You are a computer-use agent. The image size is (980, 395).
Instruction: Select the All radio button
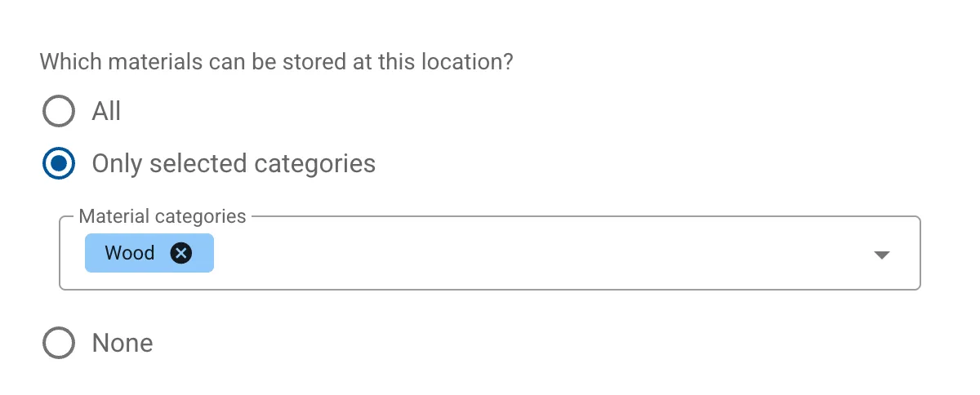click(x=59, y=111)
